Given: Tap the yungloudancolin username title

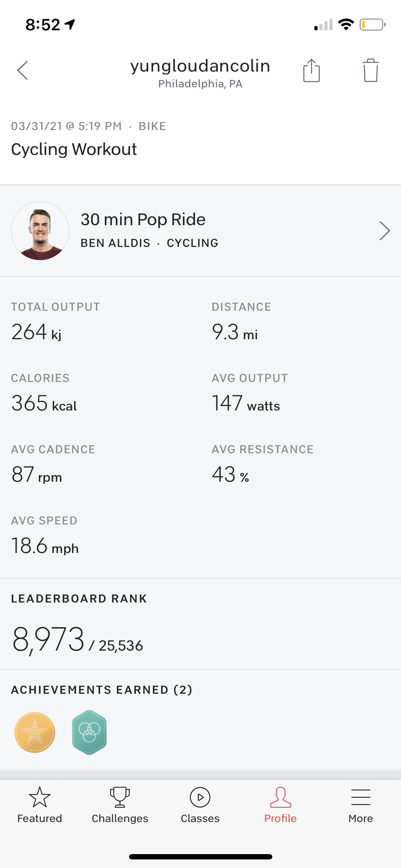Looking at the screenshot, I should (x=200, y=66).
